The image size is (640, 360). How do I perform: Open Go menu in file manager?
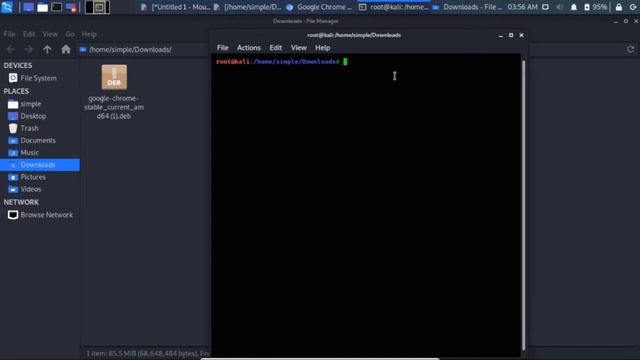coord(70,34)
